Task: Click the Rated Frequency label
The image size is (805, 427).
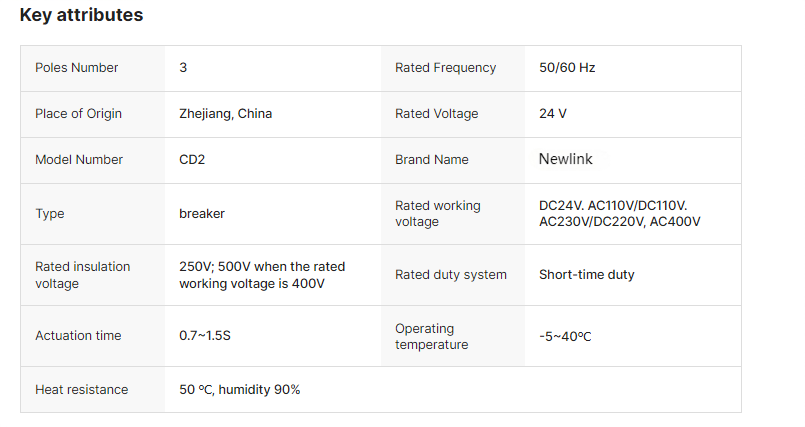Action: 445,68
